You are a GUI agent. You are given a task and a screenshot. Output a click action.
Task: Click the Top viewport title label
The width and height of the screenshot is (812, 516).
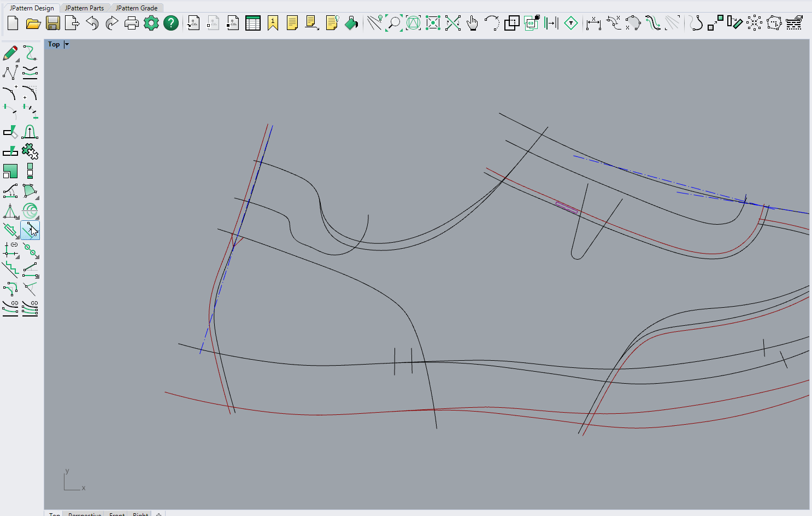coord(54,44)
